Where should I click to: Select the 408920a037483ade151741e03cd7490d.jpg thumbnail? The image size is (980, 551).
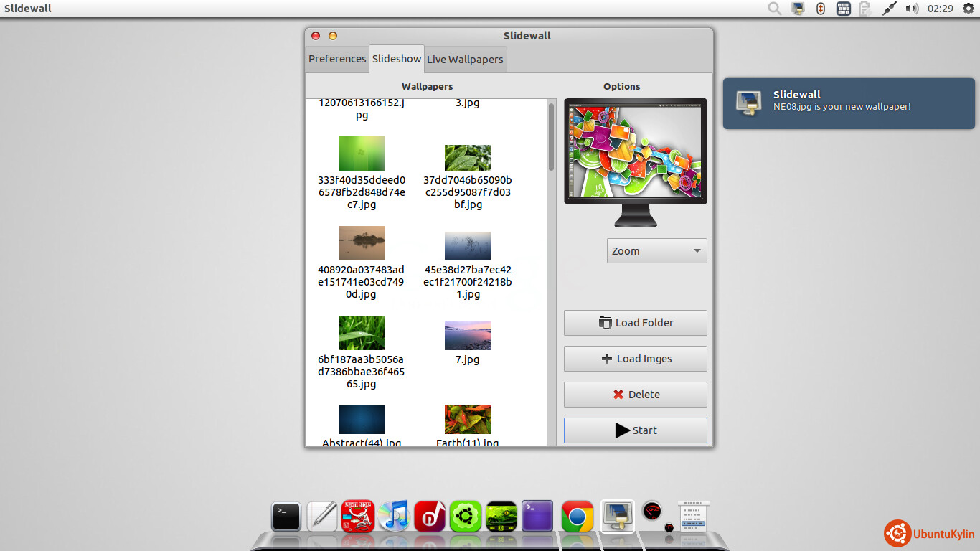point(361,244)
